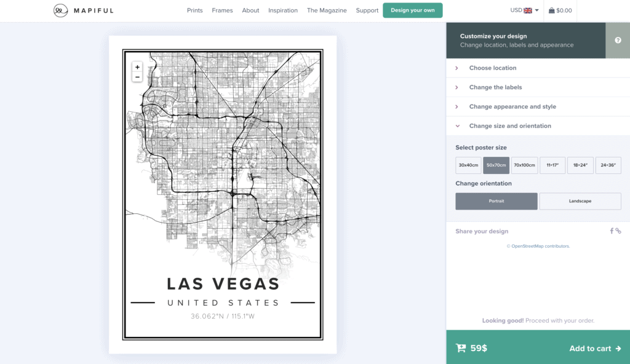
Task: Open The Magazine page
Action: pos(327,10)
